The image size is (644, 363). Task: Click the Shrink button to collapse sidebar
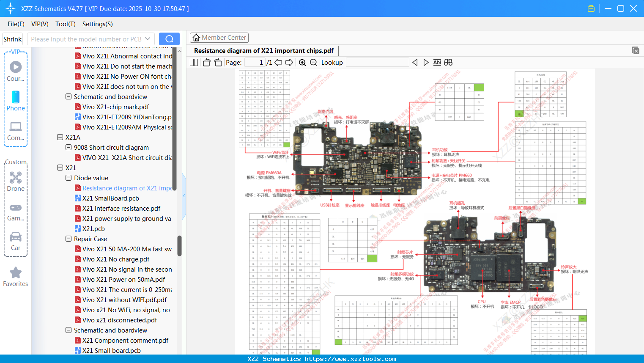12,38
